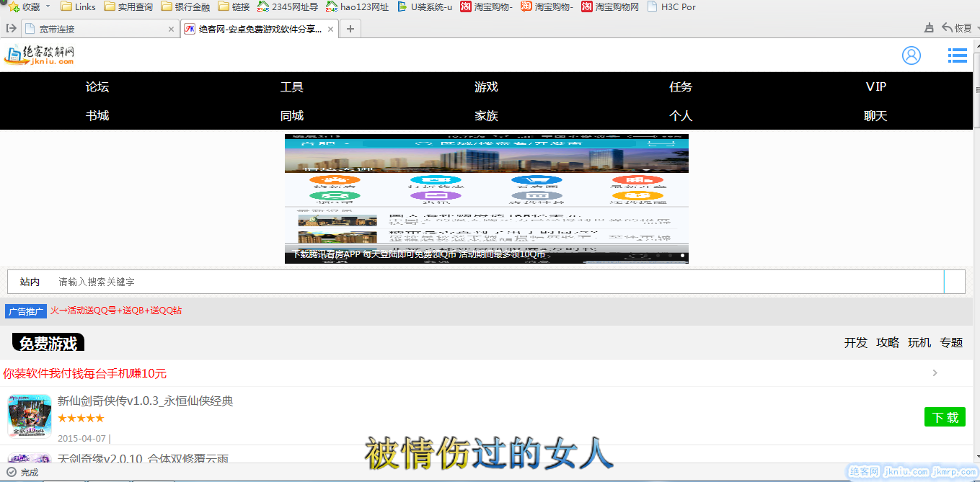980x482 pixels.
Task: Click the jkniu.com site logo
Action: [x=40, y=55]
